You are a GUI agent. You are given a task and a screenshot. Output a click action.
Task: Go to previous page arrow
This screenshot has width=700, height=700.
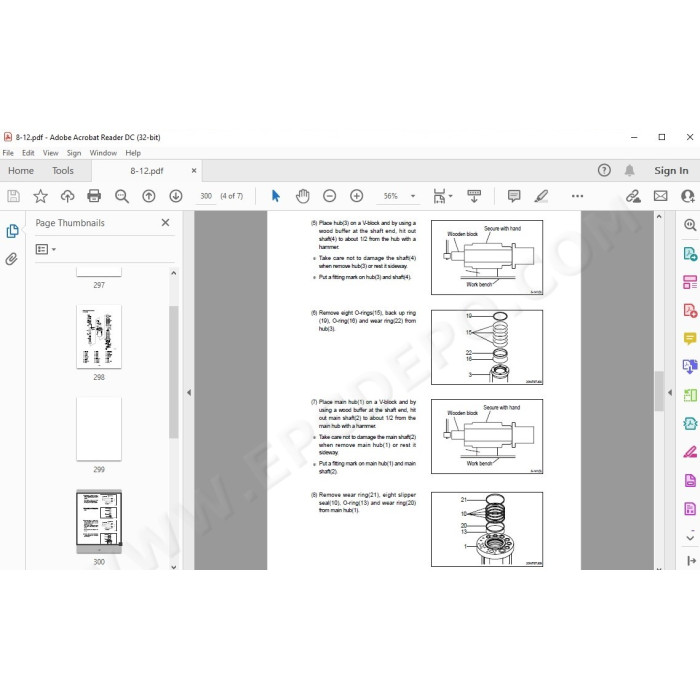pyautogui.click(x=149, y=196)
